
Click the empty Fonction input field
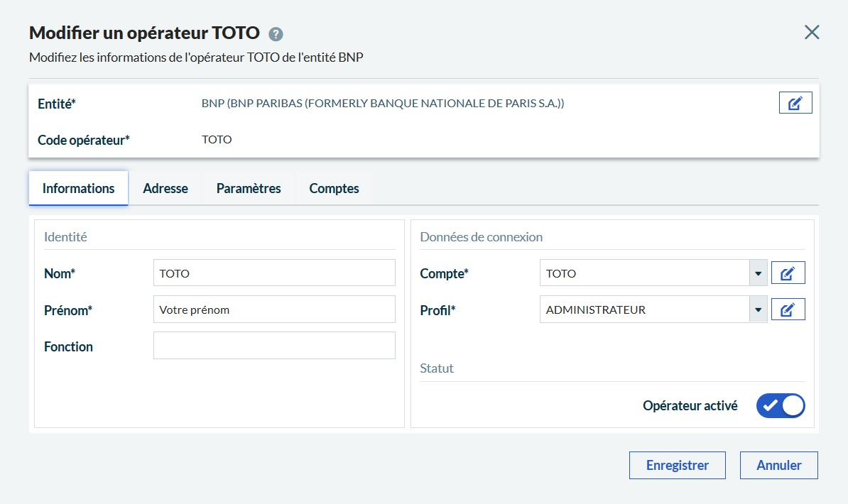[x=273, y=346]
